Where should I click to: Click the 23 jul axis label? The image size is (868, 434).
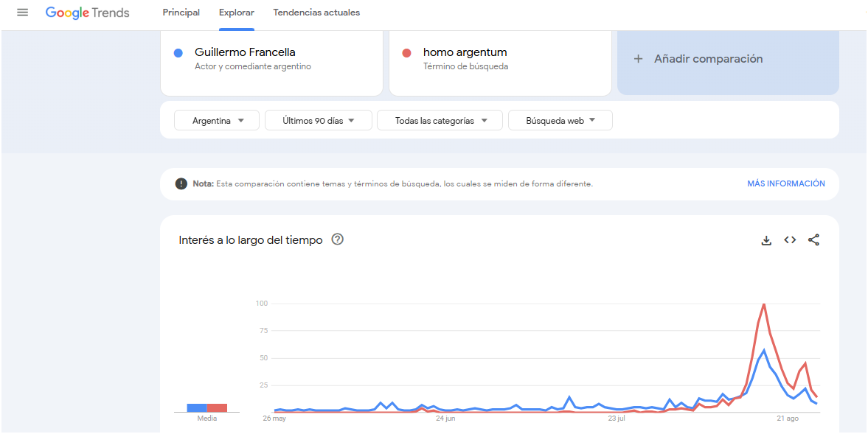point(616,419)
